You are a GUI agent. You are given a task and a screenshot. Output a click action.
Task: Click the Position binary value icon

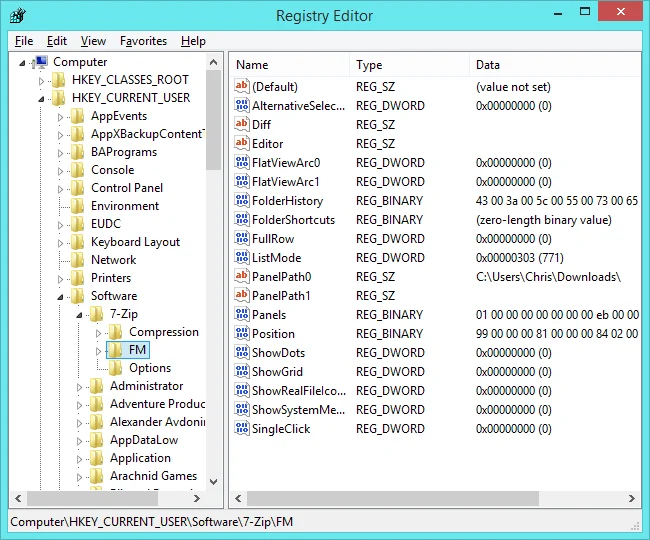(242, 334)
